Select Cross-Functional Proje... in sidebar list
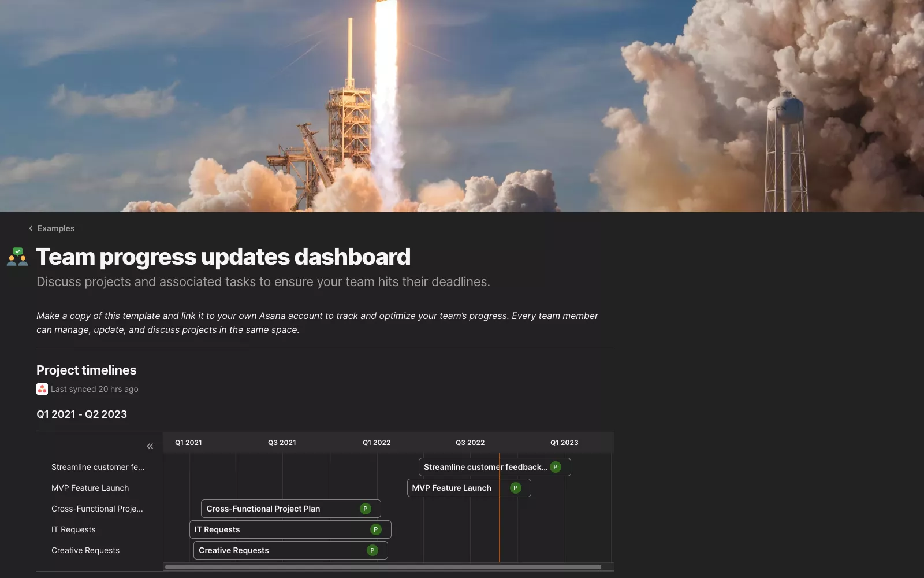The width and height of the screenshot is (924, 578). coord(97,509)
